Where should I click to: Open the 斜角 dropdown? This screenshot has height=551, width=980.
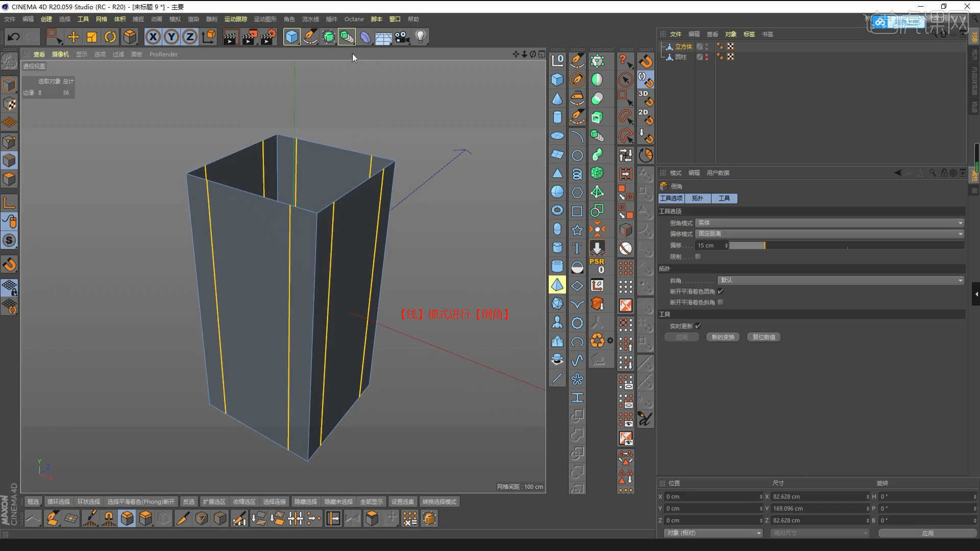(x=841, y=280)
